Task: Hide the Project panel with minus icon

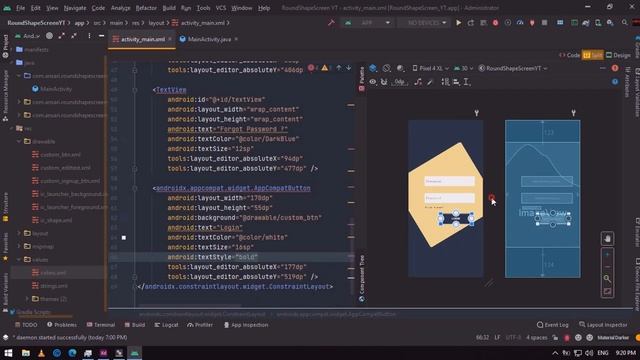Action: click(101, 36)
